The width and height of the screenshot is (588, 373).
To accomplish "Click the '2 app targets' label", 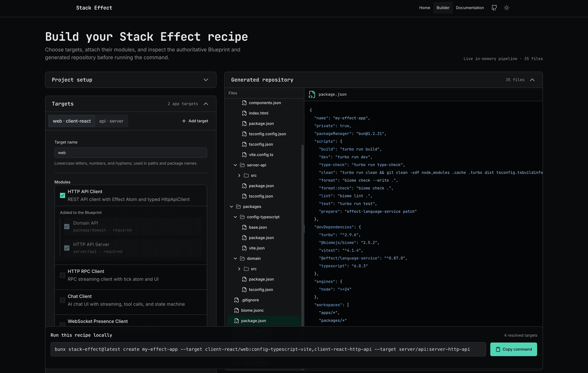I will pos(183,104).
